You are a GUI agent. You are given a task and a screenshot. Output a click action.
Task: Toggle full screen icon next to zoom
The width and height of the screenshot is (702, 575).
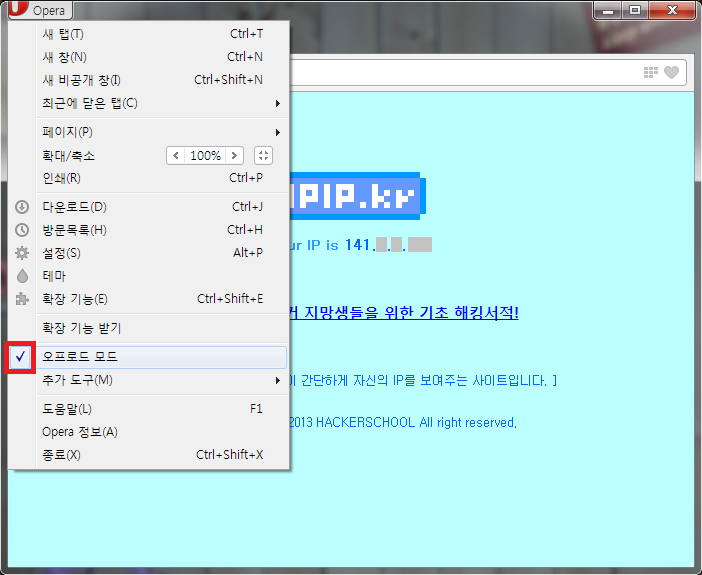coord(263,155)
